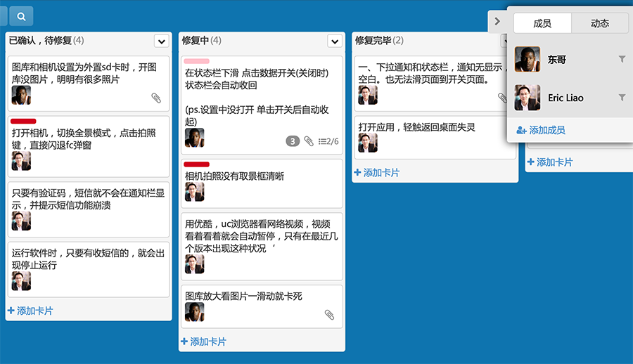Open card 相机拍照没有取景框清晰

(x=262, y=183)
